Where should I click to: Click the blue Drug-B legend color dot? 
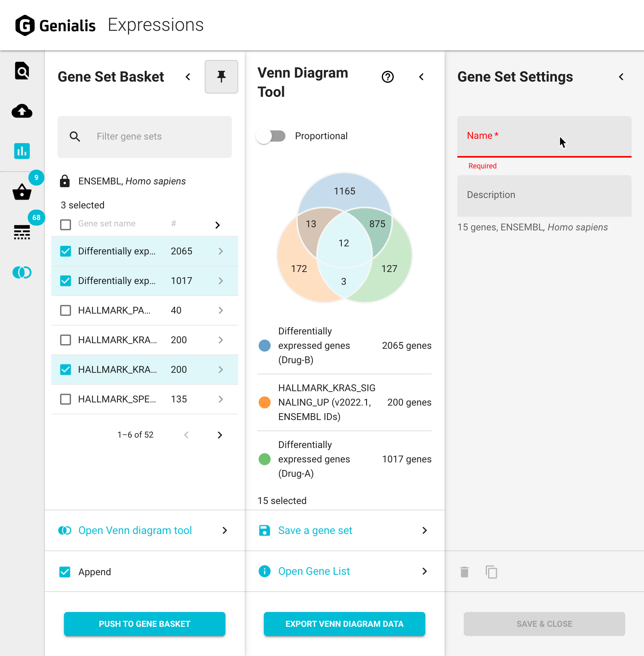click(x=265, y=346)
